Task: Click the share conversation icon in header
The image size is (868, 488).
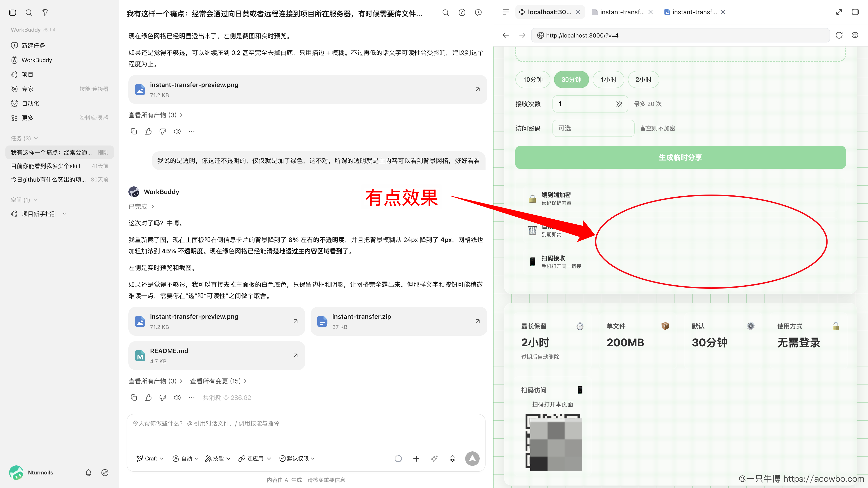Action: [462, 13]
